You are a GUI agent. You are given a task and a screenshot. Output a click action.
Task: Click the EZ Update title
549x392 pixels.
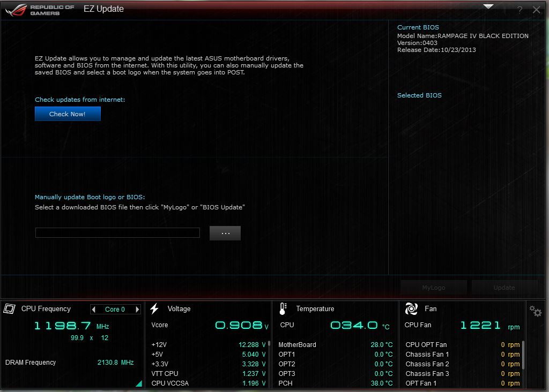point(103,9)
